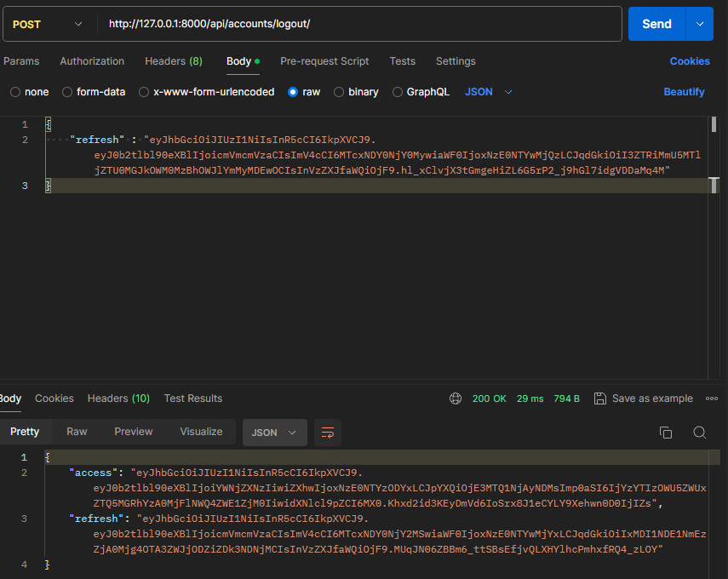
Task: Switch to the Params tab
Action: pos(21,61)
